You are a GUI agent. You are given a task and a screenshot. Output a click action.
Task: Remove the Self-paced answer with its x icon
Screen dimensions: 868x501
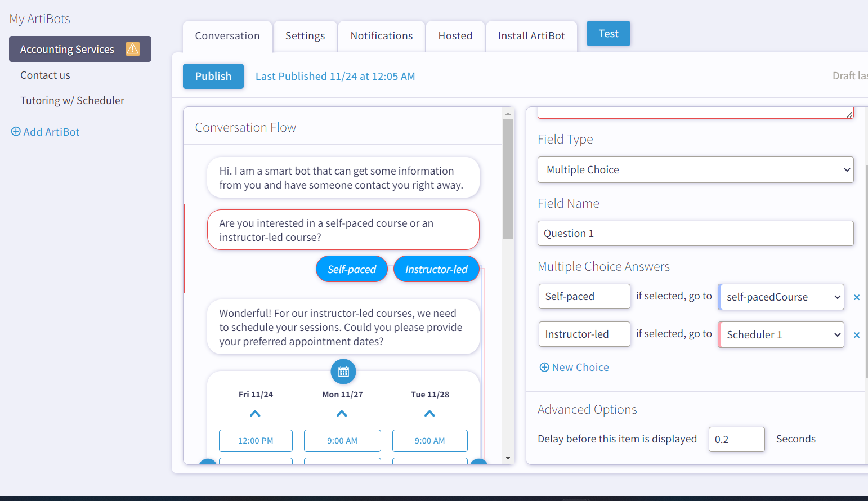tap(857, 297)
